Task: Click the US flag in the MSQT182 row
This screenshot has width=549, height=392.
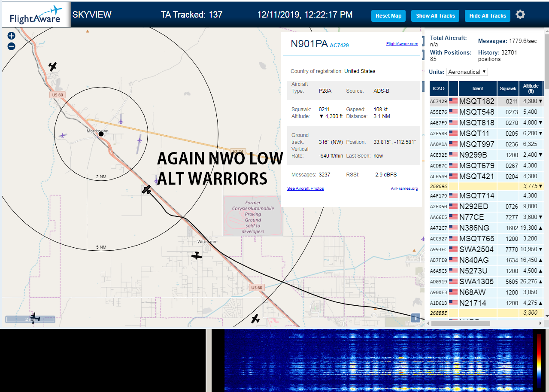Action: coord(453,101)
